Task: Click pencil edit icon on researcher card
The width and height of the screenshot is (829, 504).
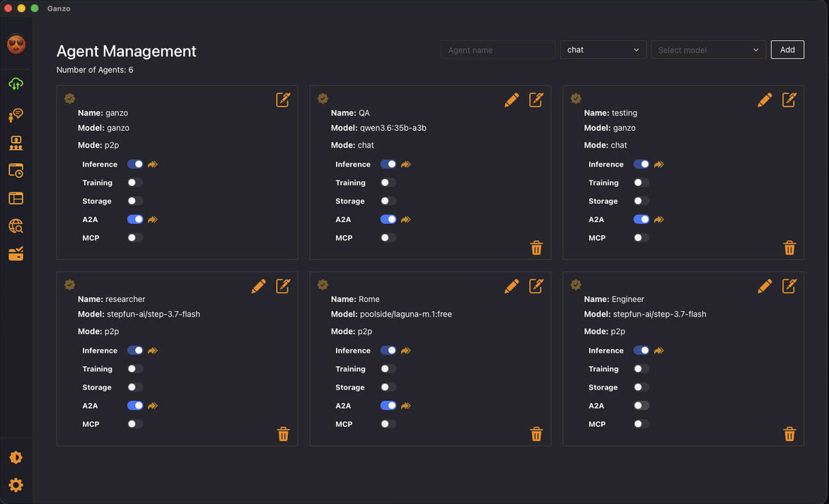Action: [259, 286]
